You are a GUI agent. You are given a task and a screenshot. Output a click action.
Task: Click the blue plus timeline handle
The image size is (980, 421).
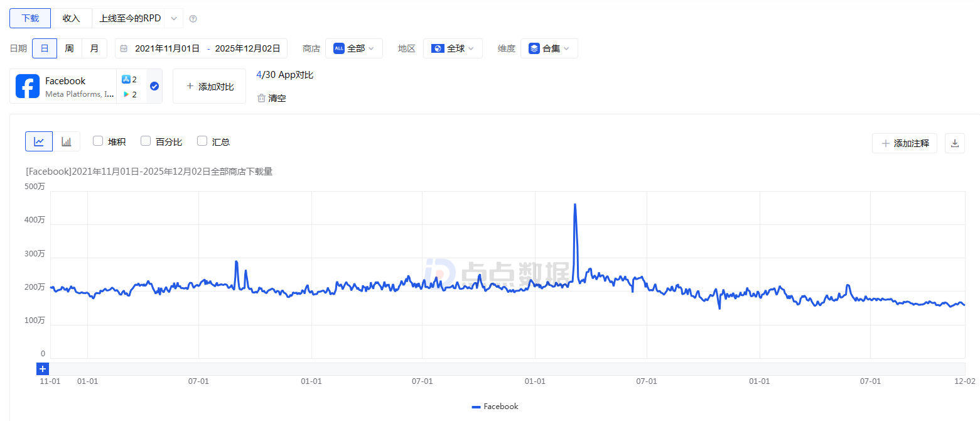coord(43,369)
